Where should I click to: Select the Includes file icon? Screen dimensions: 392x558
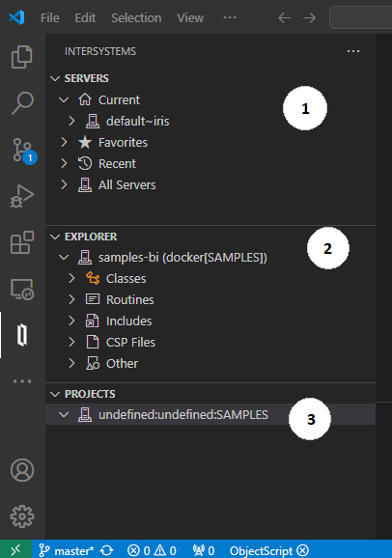pyautogui.click(x=93, y=321)
